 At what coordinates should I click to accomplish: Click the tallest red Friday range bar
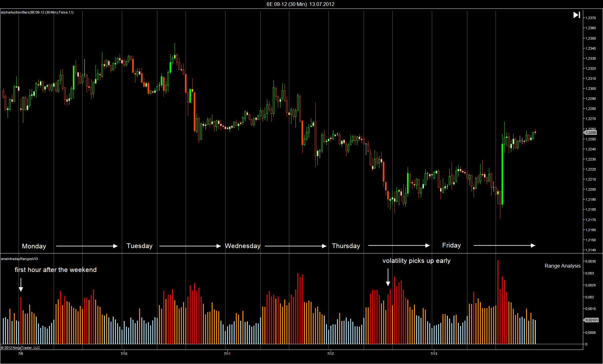[x=498, y=302]
